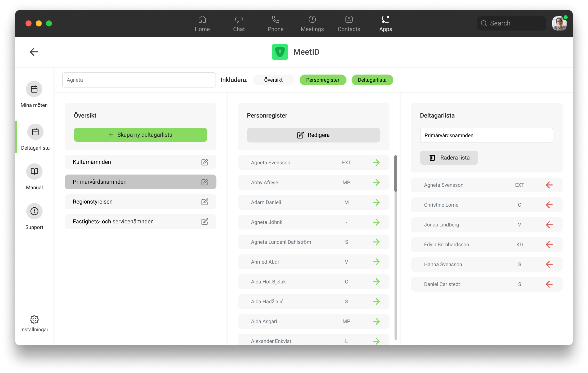
Task: Click the back arrow next to MeetID
Action: click(x=33, y=52)
